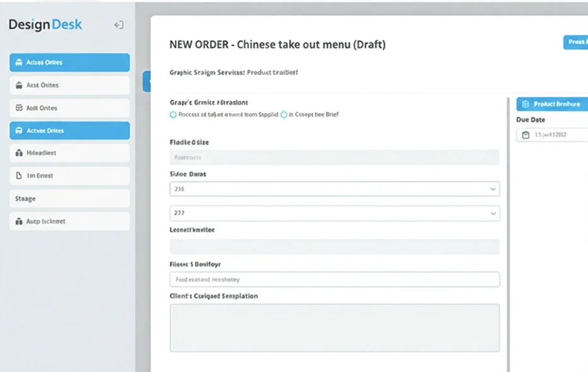
Task: Click the grid icon beside 'Aoit Orites'
Action: [x=19, y=108]
